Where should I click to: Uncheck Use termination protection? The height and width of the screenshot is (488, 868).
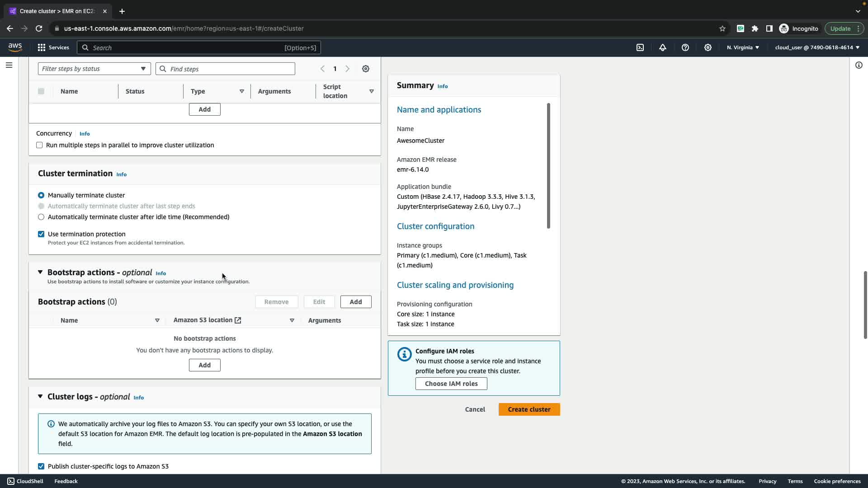point(41,234)
